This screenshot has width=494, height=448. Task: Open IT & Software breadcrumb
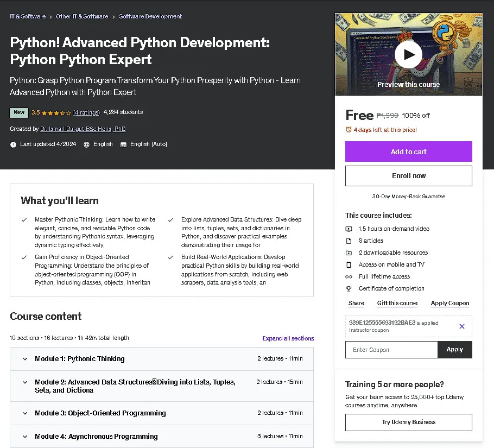pyautogui.click(x=28, y=16)
